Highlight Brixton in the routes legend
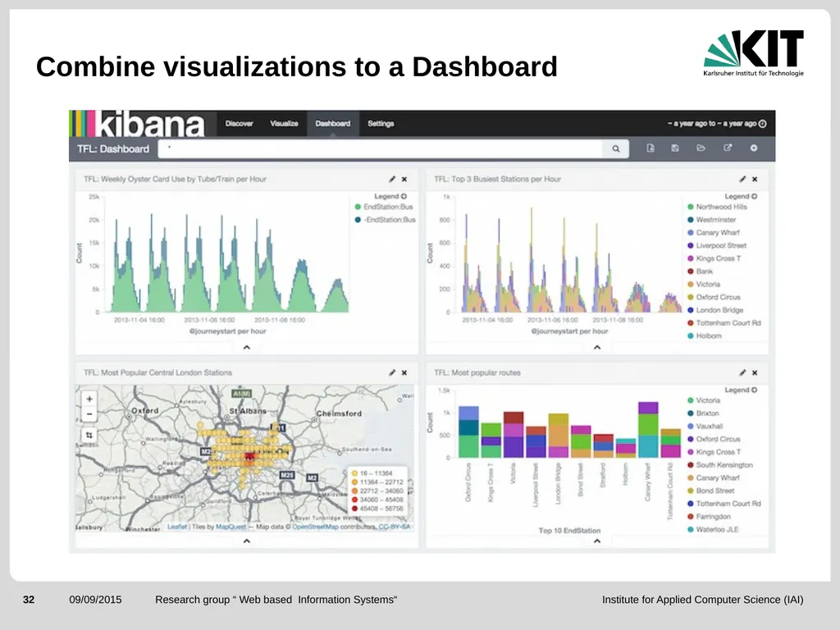 tap(707, 413)
